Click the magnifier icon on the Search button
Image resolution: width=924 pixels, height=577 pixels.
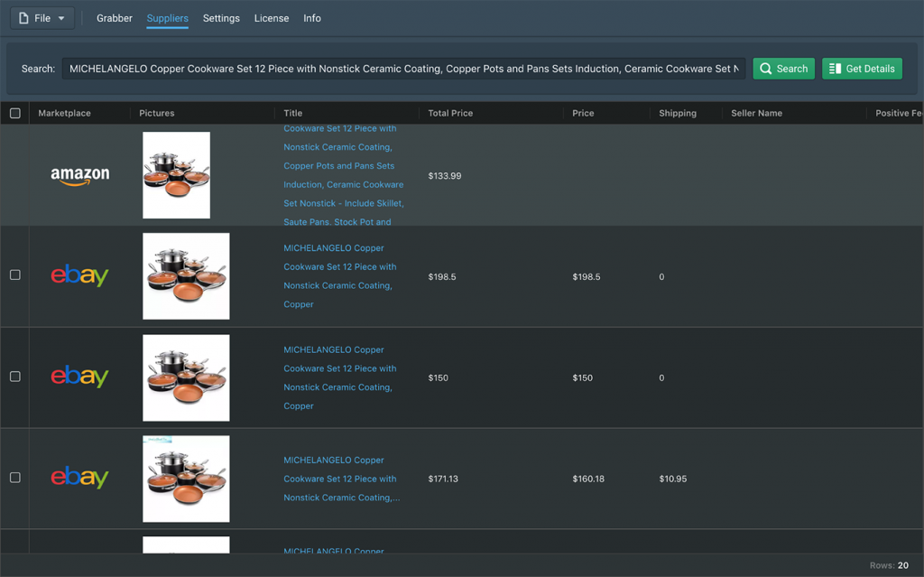(x=766, y=69)
